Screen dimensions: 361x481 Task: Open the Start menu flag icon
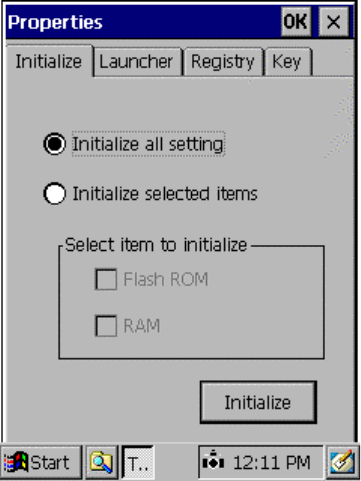click(16, 462)
